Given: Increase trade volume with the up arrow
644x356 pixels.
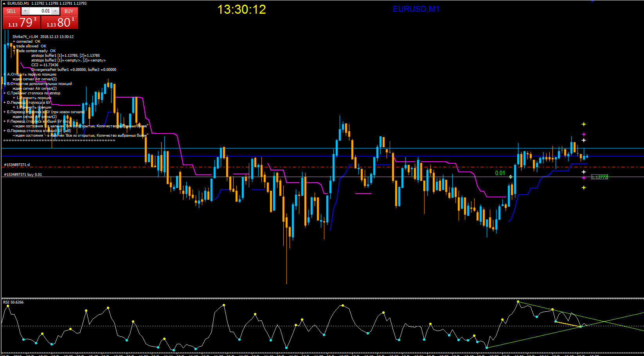Looking at the screenshot, I should [56, 11].
